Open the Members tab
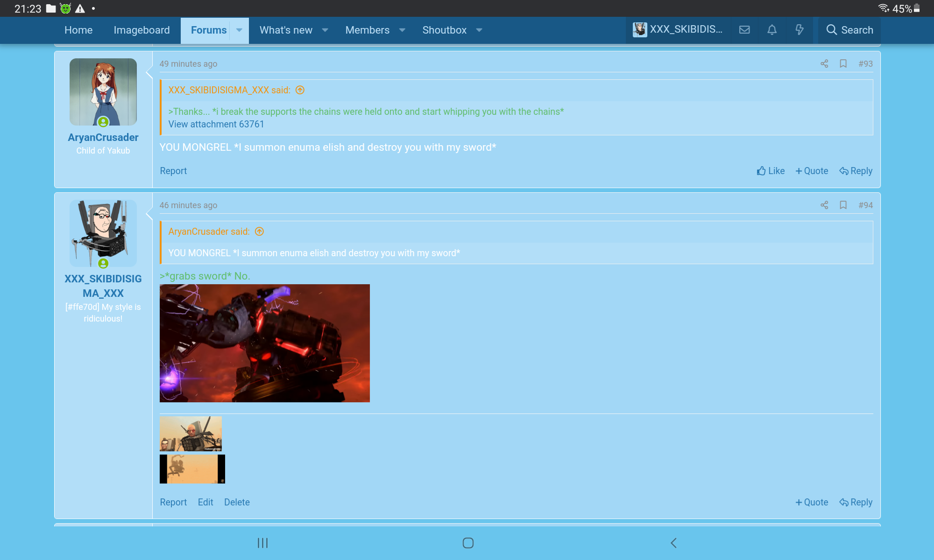Viewport: 934px width, 560px height. (367, 30)
